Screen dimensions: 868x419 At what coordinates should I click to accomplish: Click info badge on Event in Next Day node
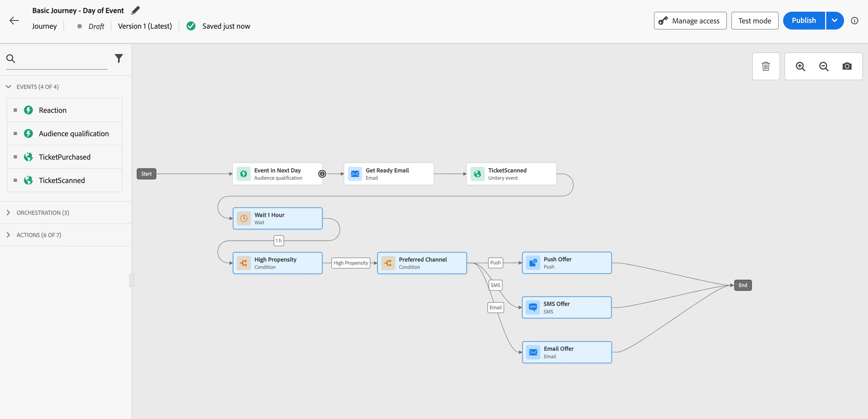coord(322,174)
